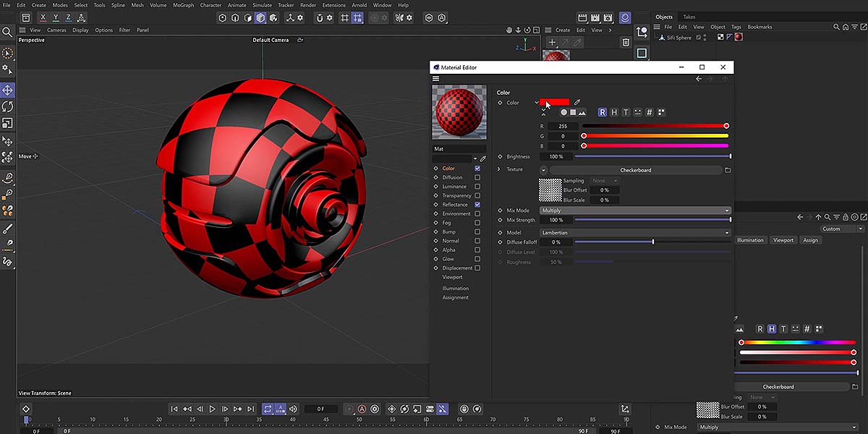Open the Mix Mode Multiply dropdown in Material Editor
Viewport: 868px width, 434px height.
click(x=635, y=210)
